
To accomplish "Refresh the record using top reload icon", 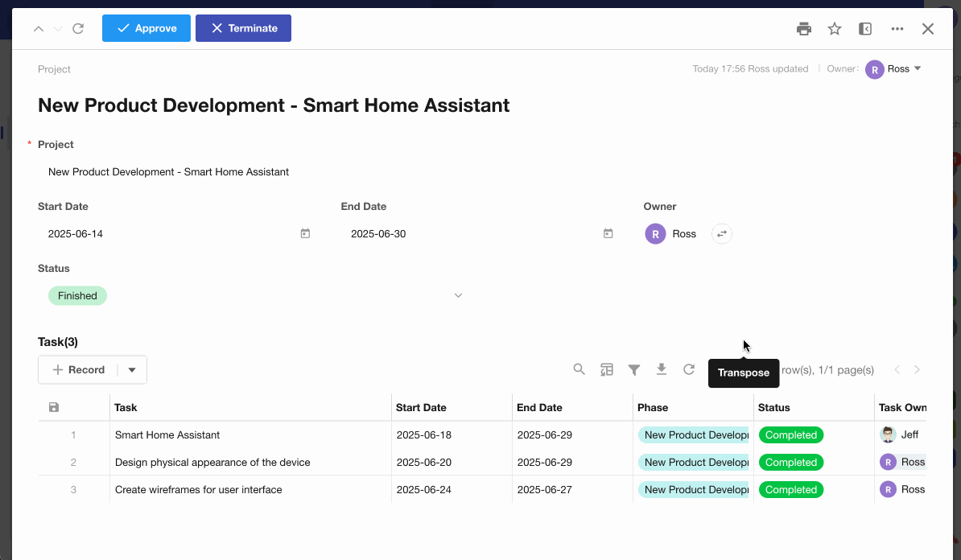I will 78,29.
